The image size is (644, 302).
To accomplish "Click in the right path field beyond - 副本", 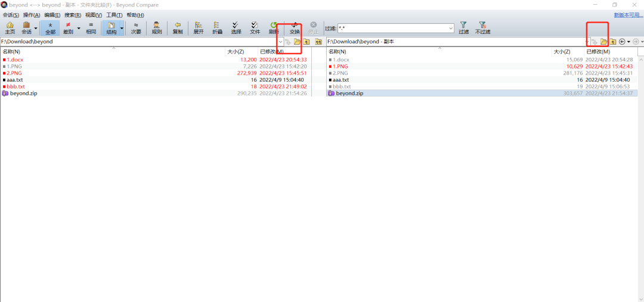I will coord(456,42).
